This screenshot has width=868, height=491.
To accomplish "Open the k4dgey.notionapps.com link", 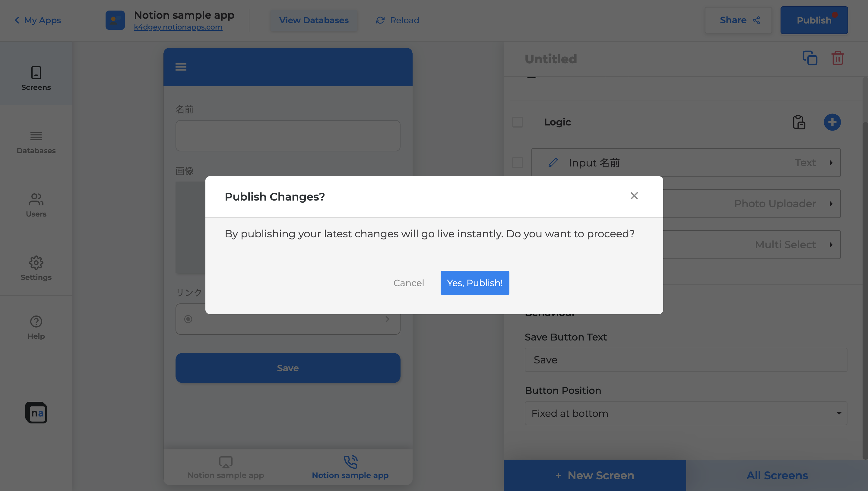I will tap(178, 27).
